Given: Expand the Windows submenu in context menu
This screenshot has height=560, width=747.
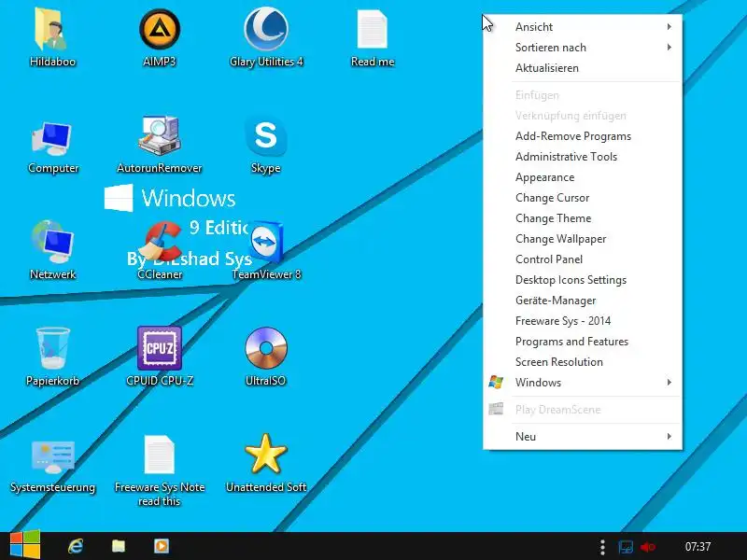Looking at the screenshot, I should pos(582,383).
